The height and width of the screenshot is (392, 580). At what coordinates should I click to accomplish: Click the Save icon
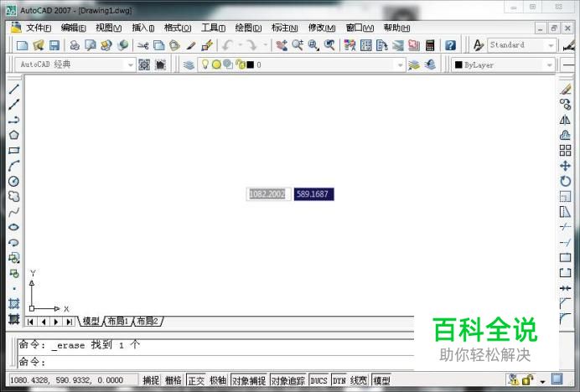click(54, 45)
